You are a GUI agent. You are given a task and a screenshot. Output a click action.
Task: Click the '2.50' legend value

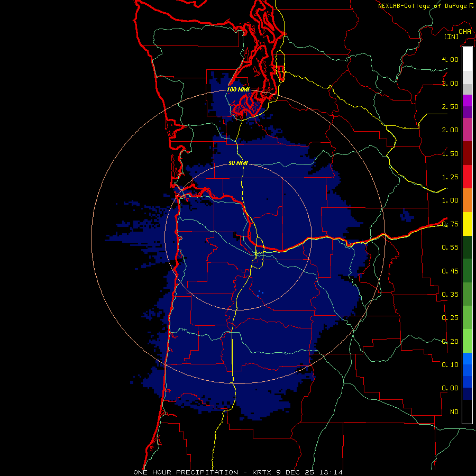point(450,106)
